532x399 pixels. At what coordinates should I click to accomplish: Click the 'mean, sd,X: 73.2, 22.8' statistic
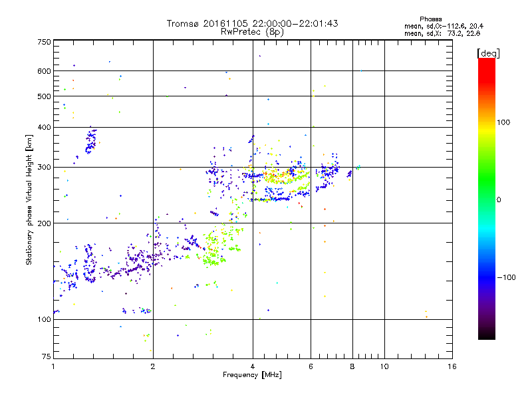tap(442, 33)
